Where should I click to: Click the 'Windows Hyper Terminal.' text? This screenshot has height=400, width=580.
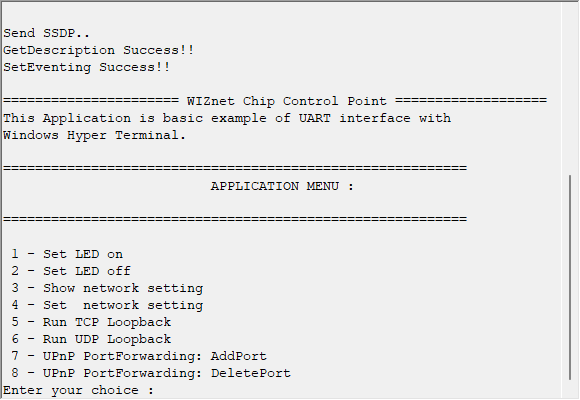94,135
